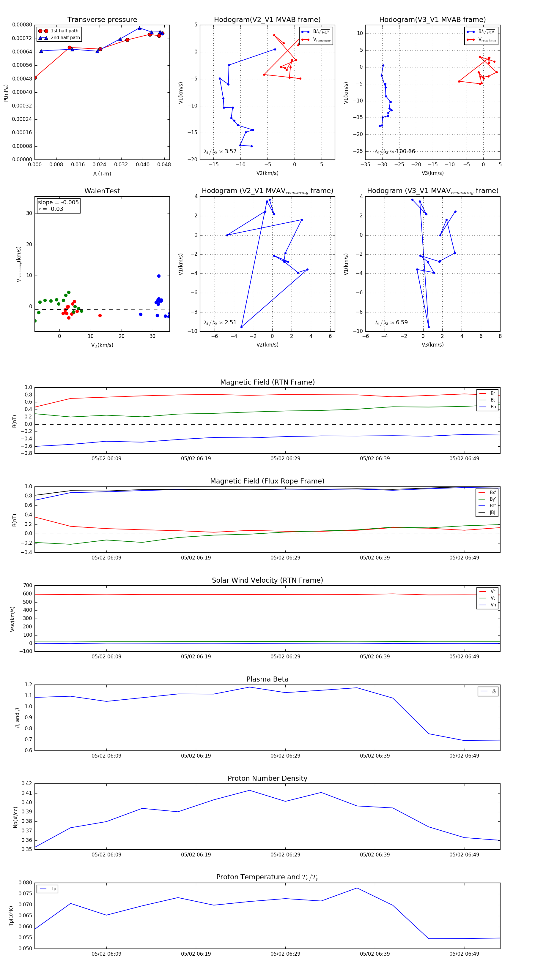Image resolution: width=535 pixels, height=980 pixels.
Task: Click the "Proton Number Density" title
Action: tap(267, 778)
